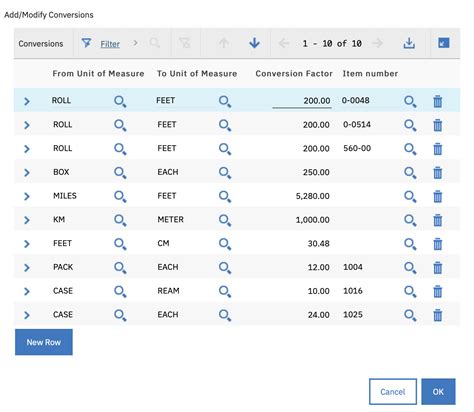Click the 250.00 conversion factor
Screen dimensions: 474x412
(x=316, y=172)
